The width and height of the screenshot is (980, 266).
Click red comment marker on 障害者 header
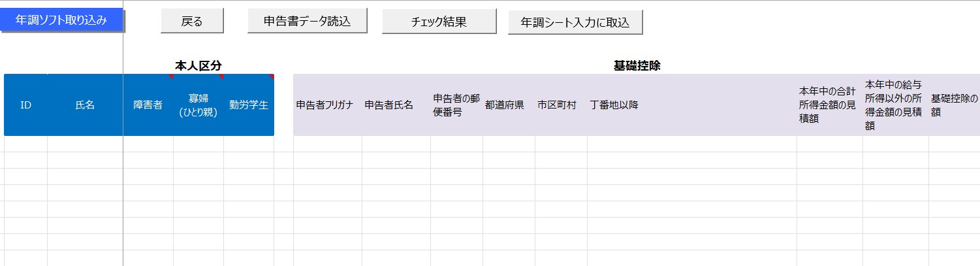click(170, 76)
